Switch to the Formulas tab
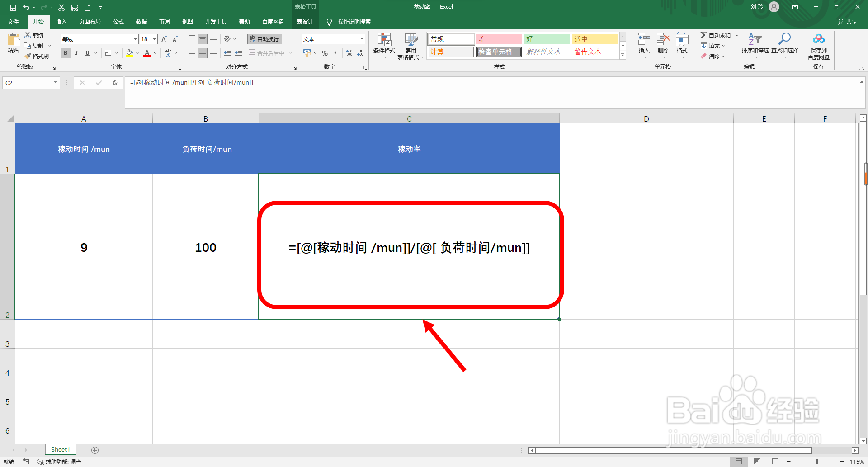 [118, 22]
